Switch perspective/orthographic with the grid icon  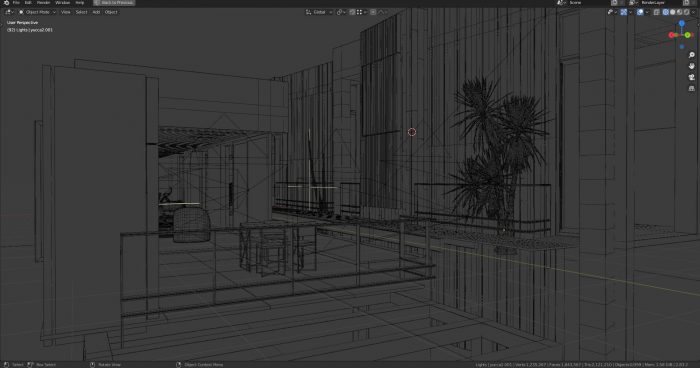coord(692,88)
